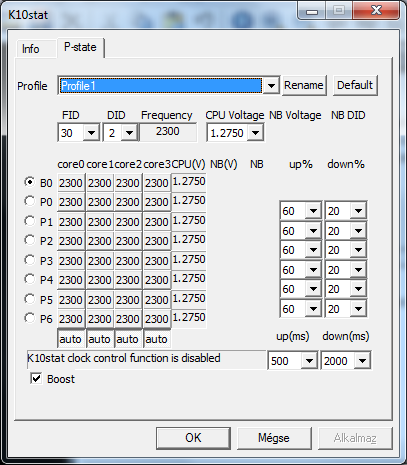407x465 pixels.
Task: Open first up% dropdown in P0 row
Action: point(313,211)
